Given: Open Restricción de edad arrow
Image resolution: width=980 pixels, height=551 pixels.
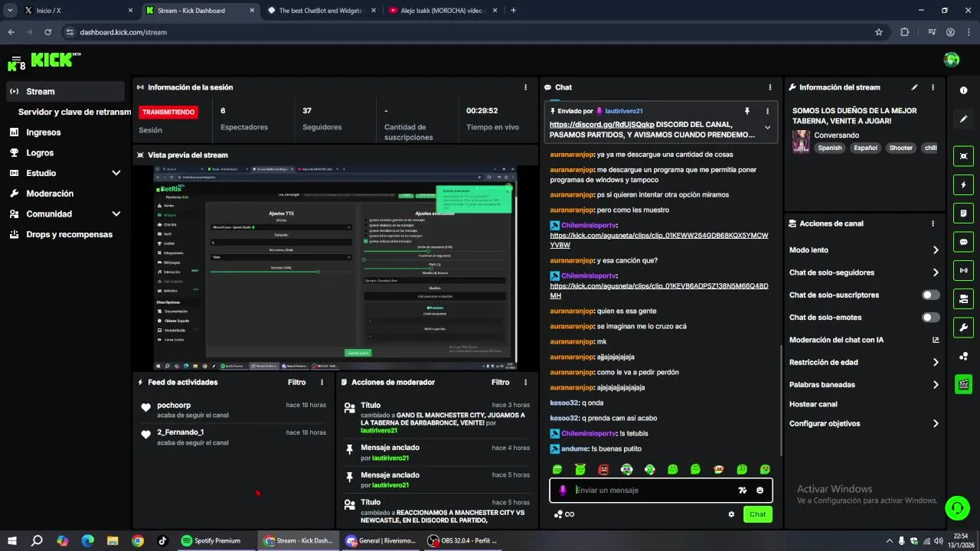Looking at the screenshot, I should (x=936, y=363).
